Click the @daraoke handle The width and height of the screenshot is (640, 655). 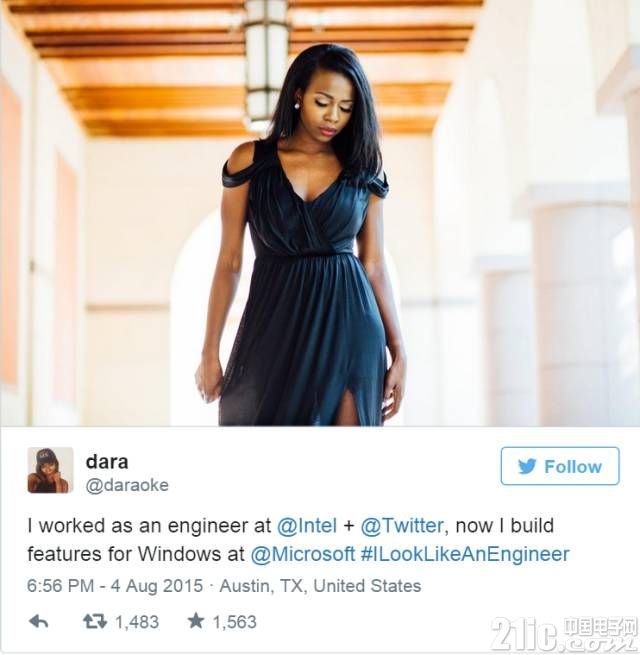click(127, 485)
